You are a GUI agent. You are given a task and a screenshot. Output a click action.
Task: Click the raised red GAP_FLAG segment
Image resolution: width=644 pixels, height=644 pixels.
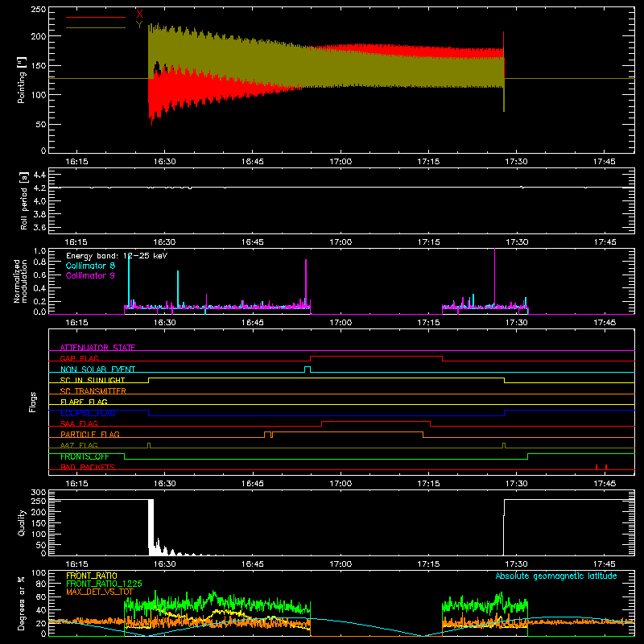(x=376, y=357)
